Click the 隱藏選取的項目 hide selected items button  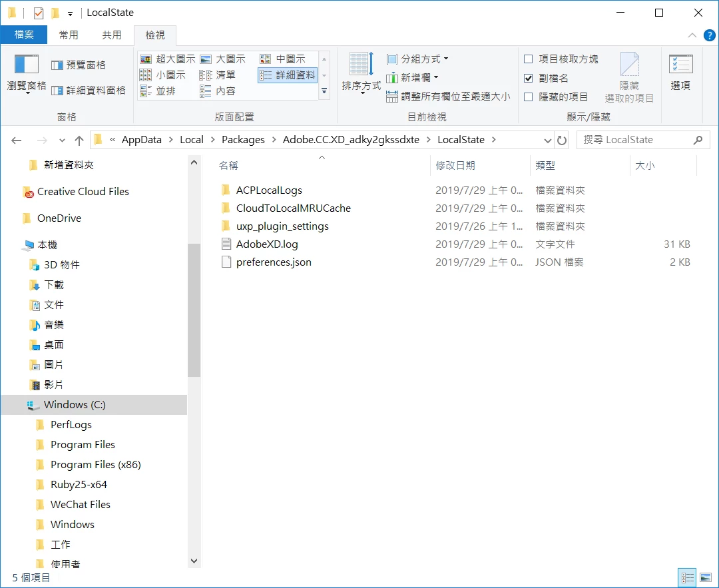(629, 77)
